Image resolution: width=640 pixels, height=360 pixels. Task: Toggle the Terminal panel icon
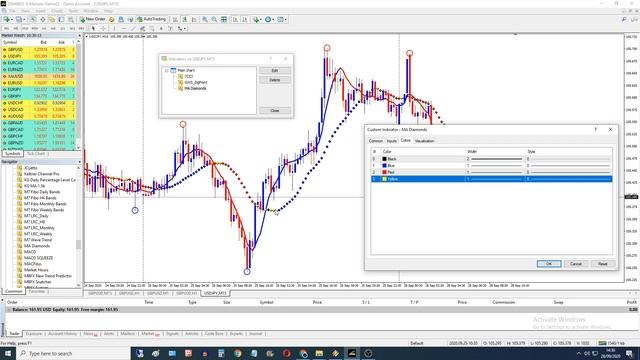pyautogui.click(x=61, y=19)
